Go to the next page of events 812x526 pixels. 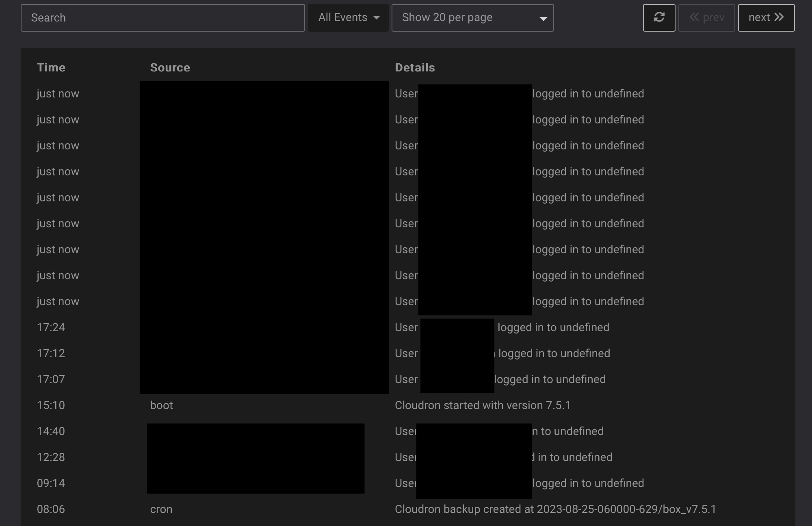tap(766, 18)
